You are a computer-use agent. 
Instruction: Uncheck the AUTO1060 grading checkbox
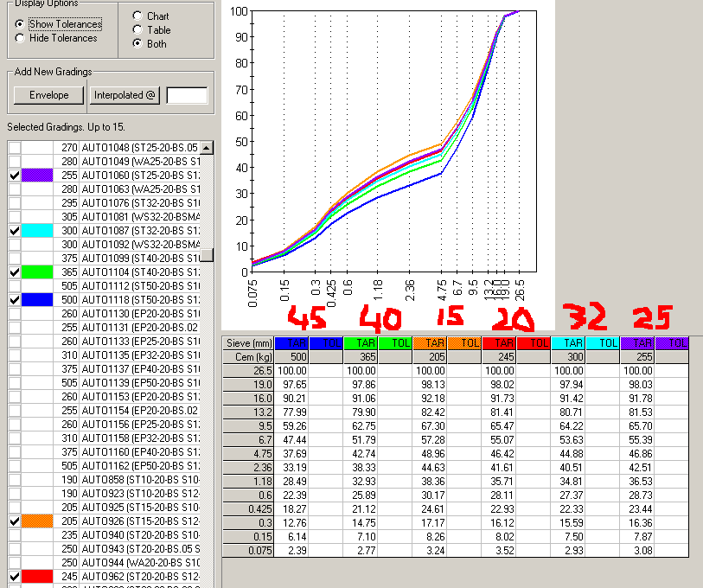coord(14,176)
